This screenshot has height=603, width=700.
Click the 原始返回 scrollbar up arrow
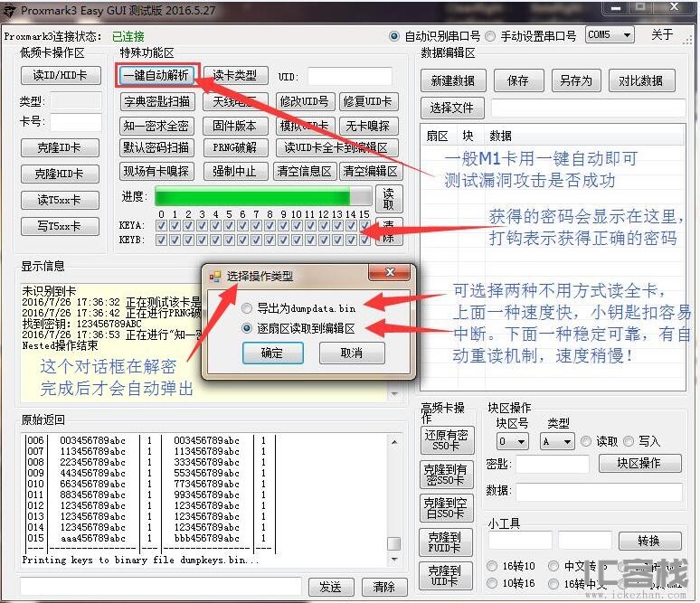click(394, 442)
